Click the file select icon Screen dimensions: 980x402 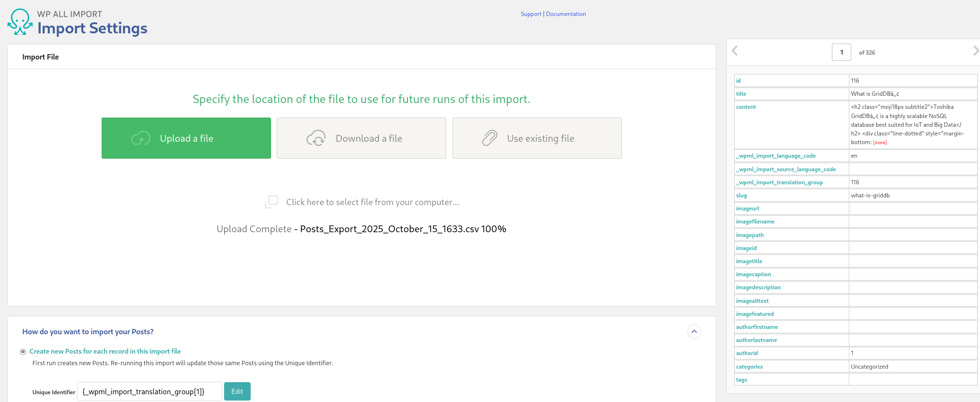coord(271,202)
